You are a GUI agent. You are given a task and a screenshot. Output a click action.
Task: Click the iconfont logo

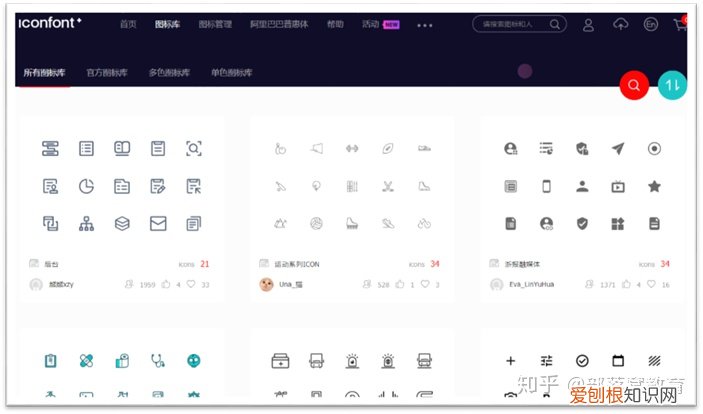(x=49, y=22)
